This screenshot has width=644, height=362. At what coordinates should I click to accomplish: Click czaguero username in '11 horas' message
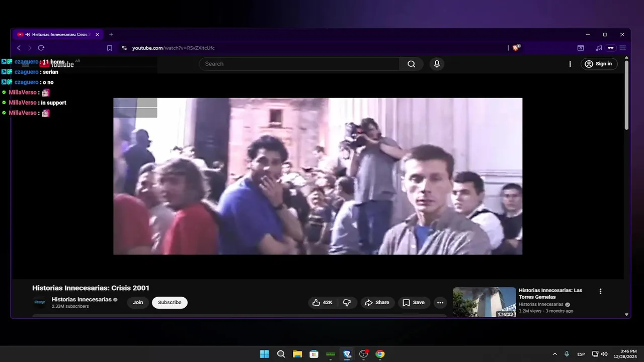pos(27,62)
